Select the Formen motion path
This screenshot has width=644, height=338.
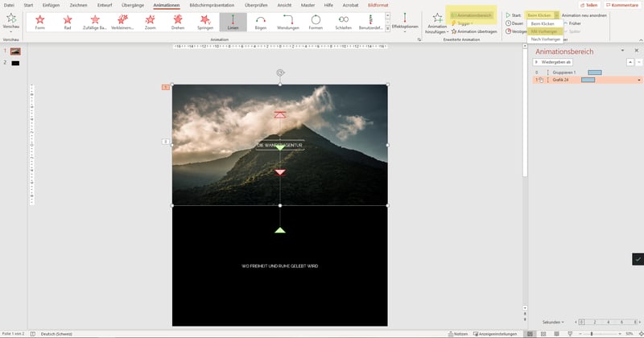316,22
